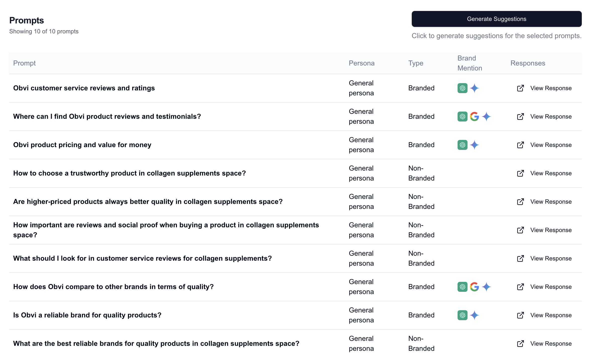View Response for 'Is Obvi a reliable brand'
The image size is (591, 364).
(x=551, y=315)
